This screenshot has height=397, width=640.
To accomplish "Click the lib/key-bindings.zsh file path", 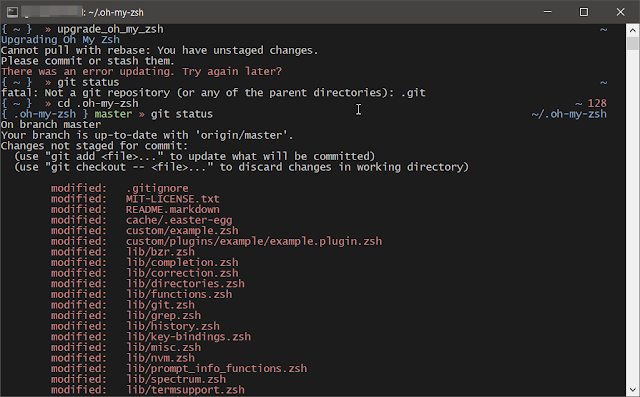I will pyautogui.click(x=188, y=337).
